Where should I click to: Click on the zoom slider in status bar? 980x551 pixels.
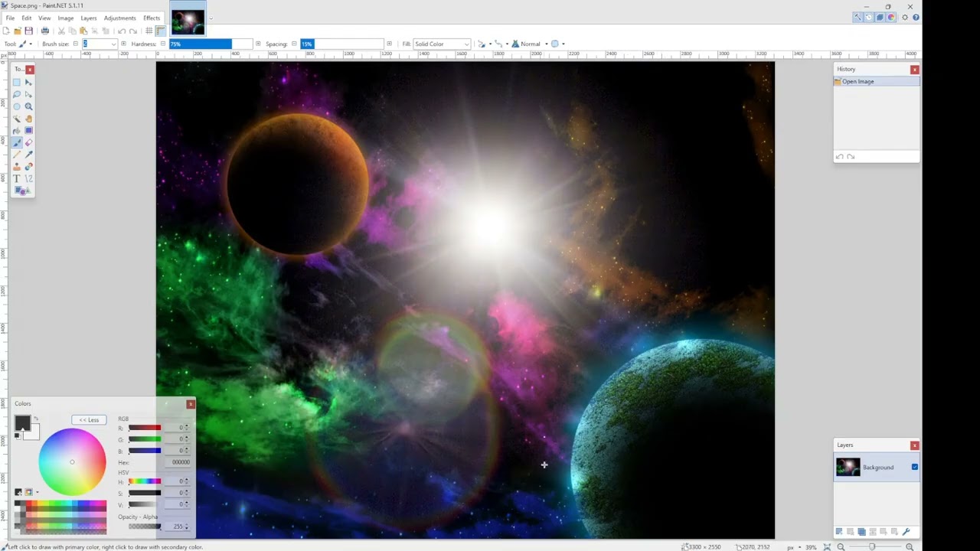point(875,547)
